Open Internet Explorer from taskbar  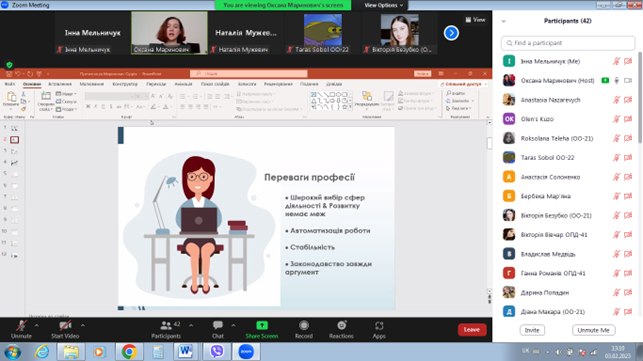(x=42, y=352)
